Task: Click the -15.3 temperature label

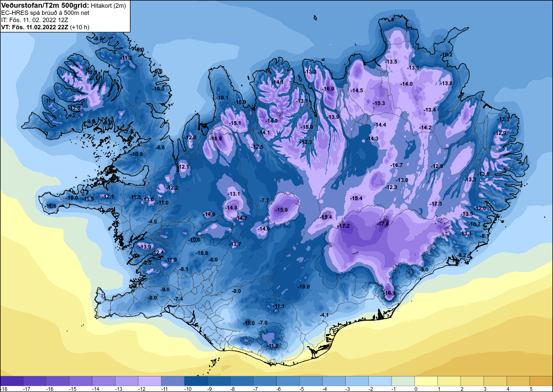Action: (379, 103)
